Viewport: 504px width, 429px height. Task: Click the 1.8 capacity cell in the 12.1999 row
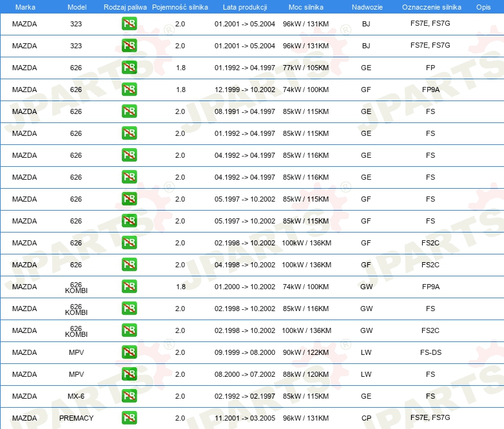(180, 90)
